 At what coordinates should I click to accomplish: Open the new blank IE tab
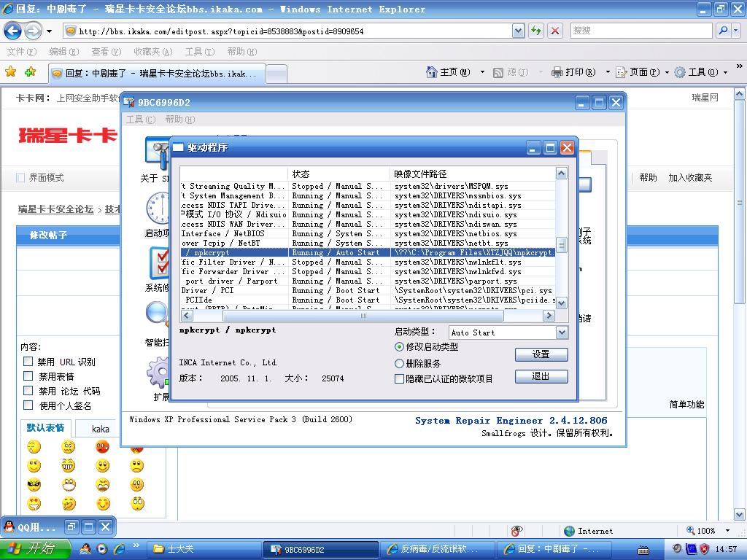[x=276, y=74]
